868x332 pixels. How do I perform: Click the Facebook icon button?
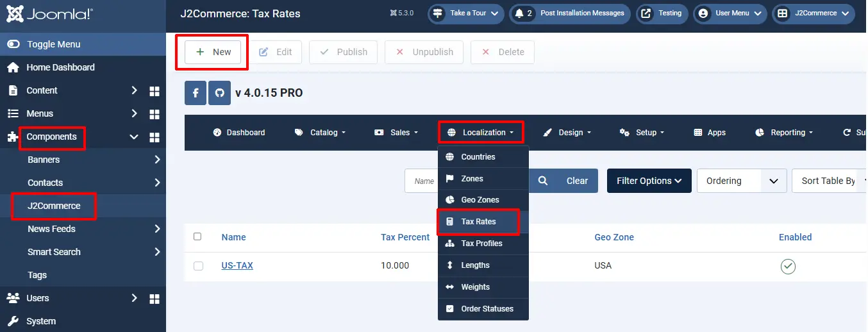(x=195, y=93)
